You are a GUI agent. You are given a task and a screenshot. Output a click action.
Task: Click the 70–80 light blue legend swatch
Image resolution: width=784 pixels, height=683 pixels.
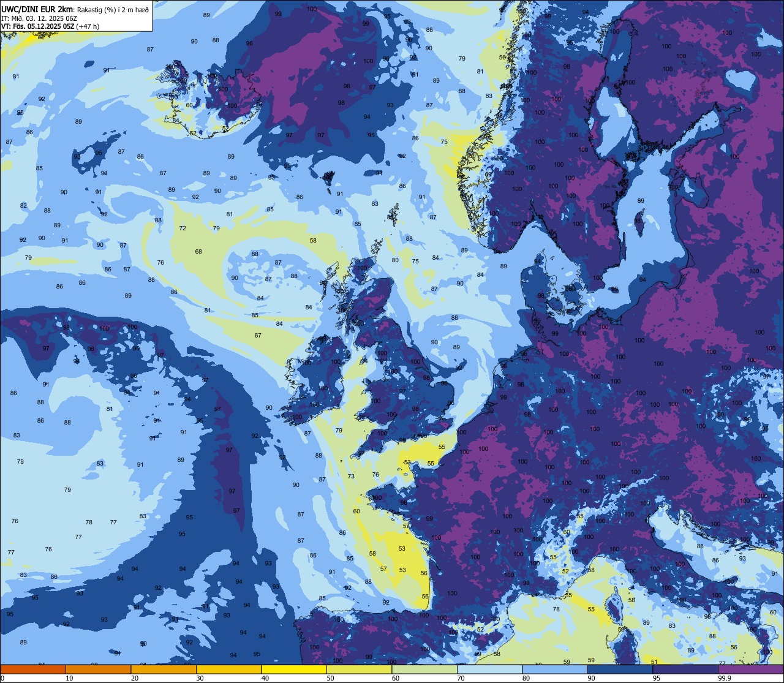pos(489,669)
